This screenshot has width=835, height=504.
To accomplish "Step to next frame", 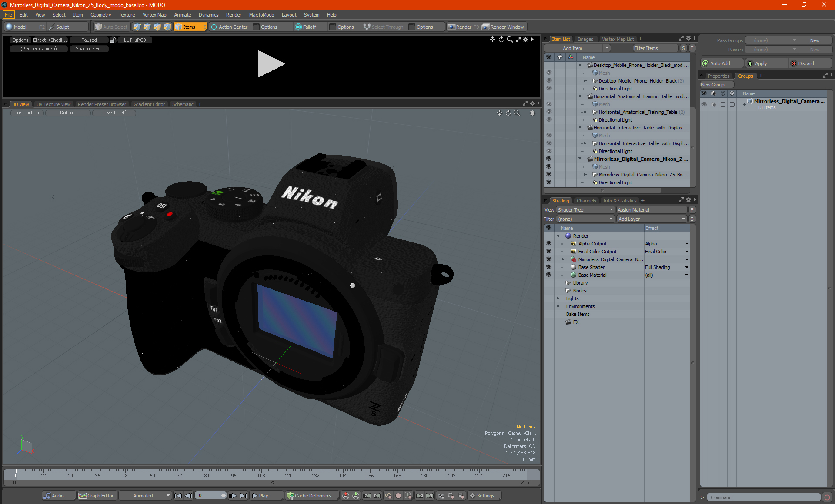I will coord(233,496).
